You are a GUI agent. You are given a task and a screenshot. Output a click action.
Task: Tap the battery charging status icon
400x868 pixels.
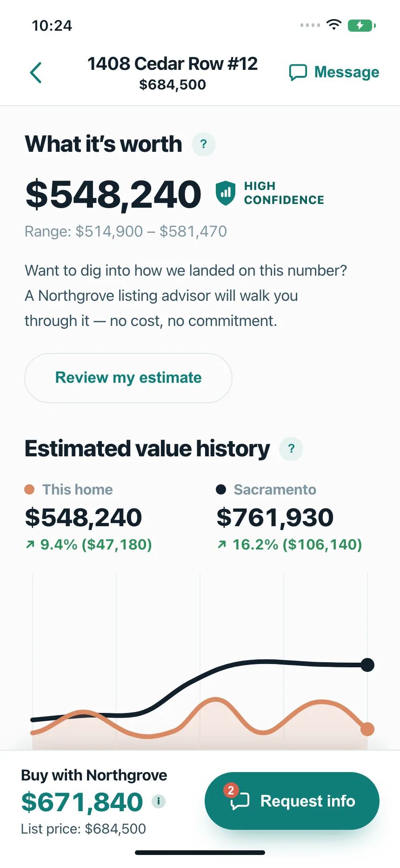click(361, 25)
